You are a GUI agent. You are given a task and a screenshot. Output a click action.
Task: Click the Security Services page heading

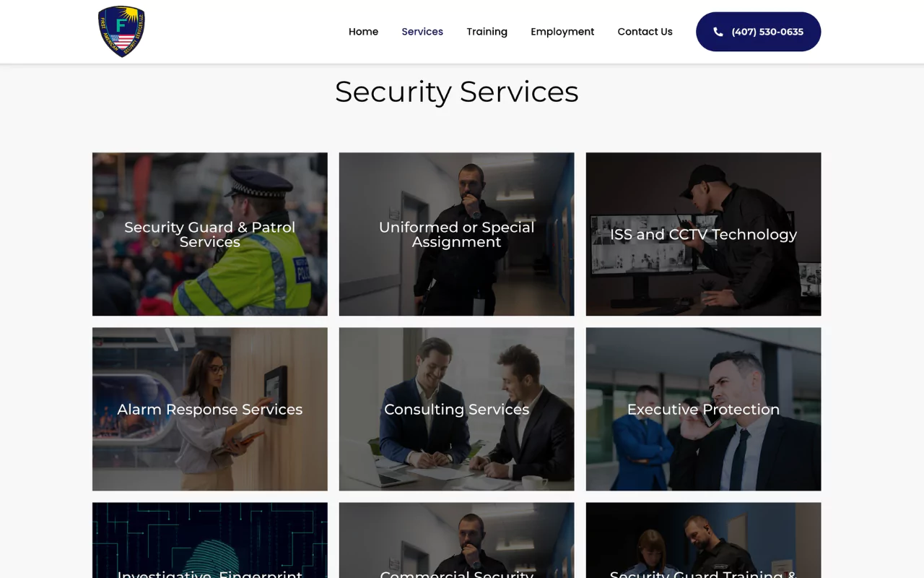[457, 92]
